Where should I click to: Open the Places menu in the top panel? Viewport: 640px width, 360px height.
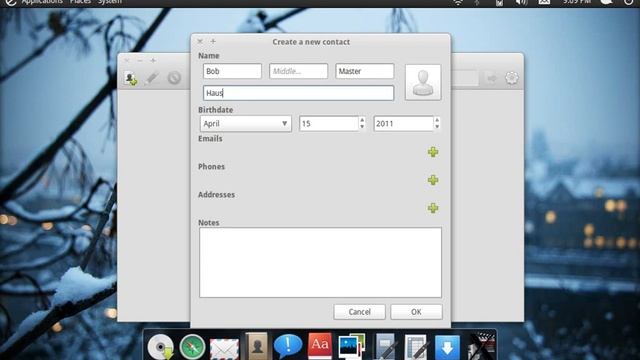coord(80,2)
